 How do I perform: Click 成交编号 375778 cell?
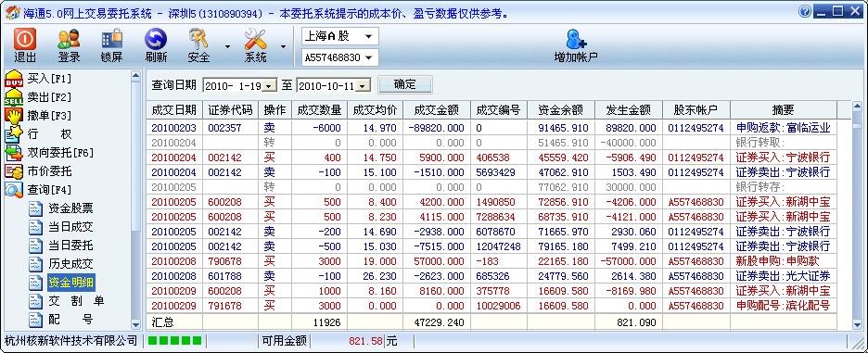(x=499, y=291)
